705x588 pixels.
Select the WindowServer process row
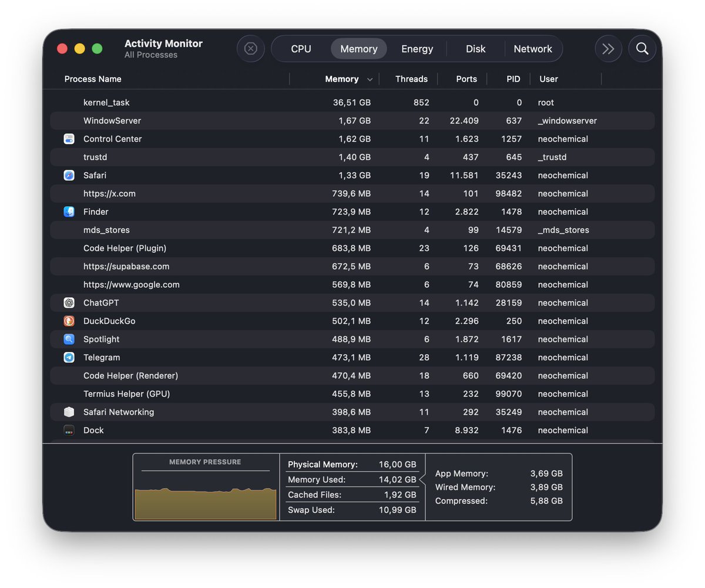[x=352, y=121]
